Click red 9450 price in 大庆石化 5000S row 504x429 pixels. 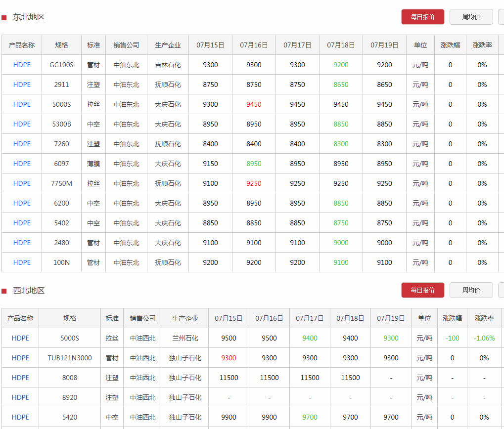click(254, 104)
